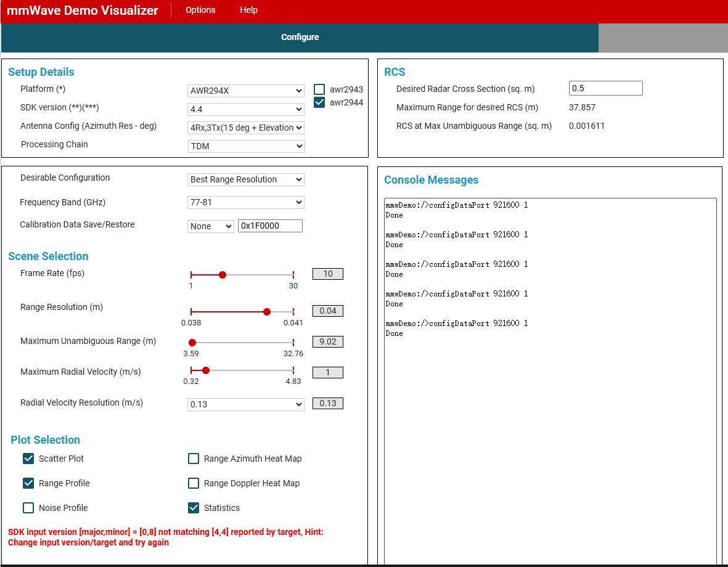Screen dimensions: 728x567
Task: Click the Unambiguous Range maximum label 32.76
Action: (293, 354)
